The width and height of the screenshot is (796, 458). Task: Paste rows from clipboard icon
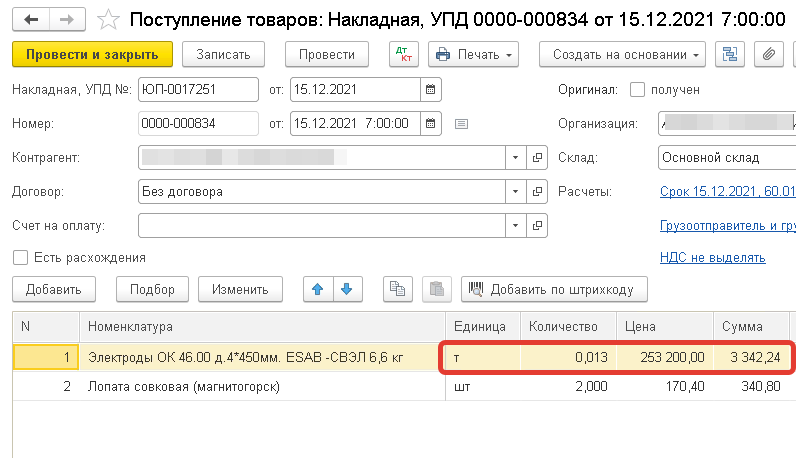(437, 289)
